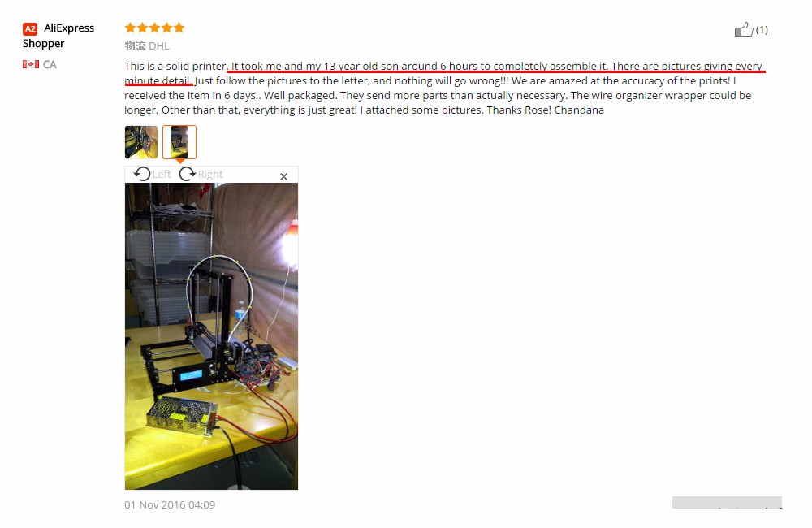Open the first review photo thumbnail

click(x=140, y=142)
